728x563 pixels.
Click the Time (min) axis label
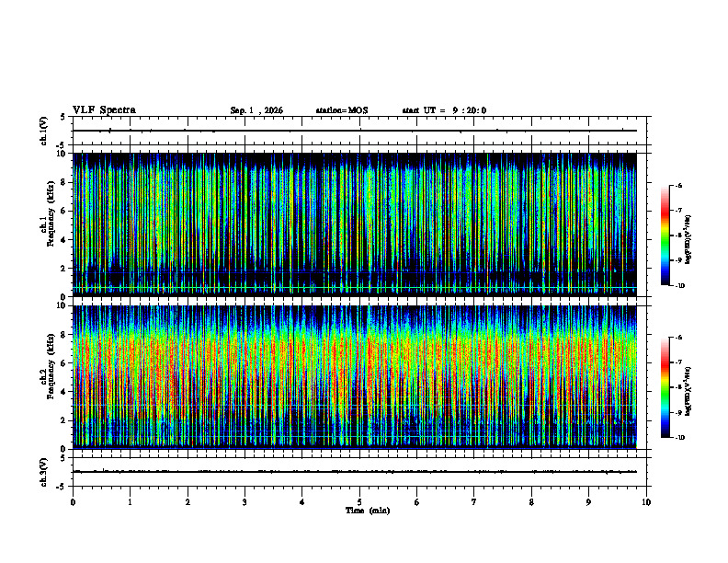click(x=368, y=511)
